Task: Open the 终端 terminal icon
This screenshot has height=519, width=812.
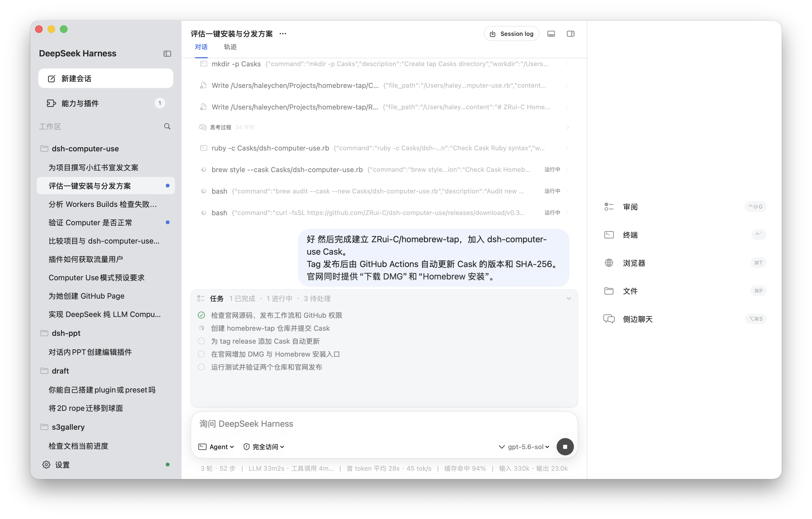Action: pyautogui.click(x=609, y=235)
